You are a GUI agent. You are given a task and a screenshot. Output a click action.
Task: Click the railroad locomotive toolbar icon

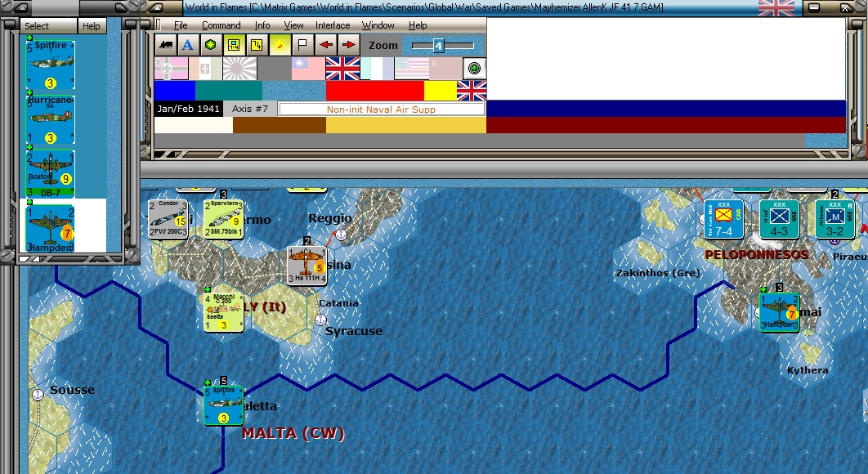tap(165, 46)
